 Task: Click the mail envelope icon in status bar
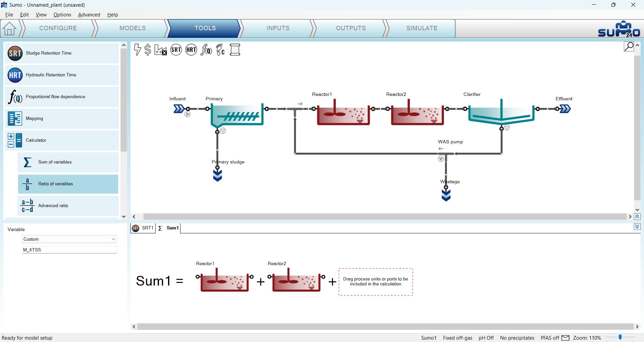[x=566, y=338]
